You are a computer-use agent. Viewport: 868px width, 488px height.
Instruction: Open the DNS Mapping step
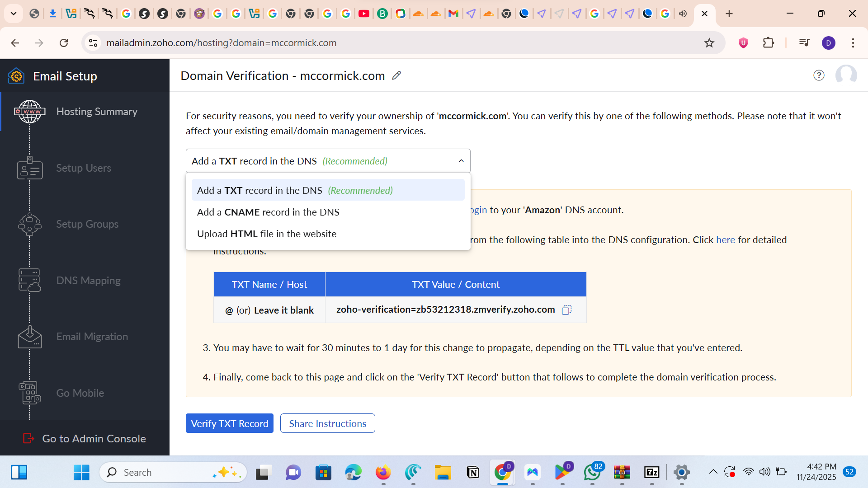[85, 281]
